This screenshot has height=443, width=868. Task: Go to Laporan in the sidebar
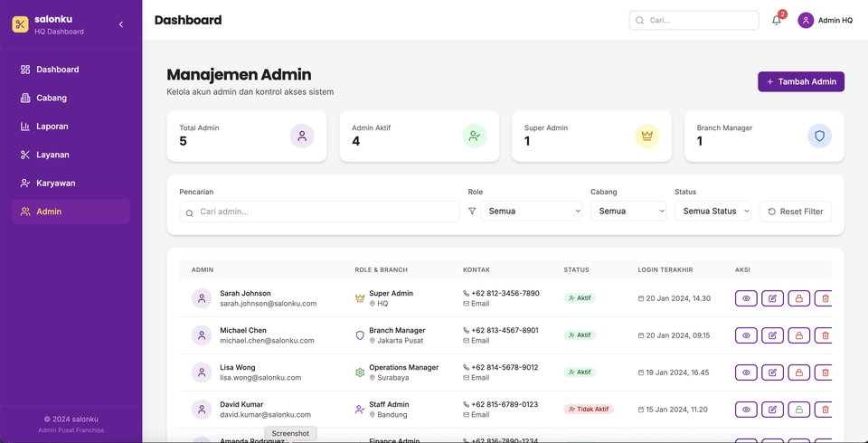pos(52,127)
